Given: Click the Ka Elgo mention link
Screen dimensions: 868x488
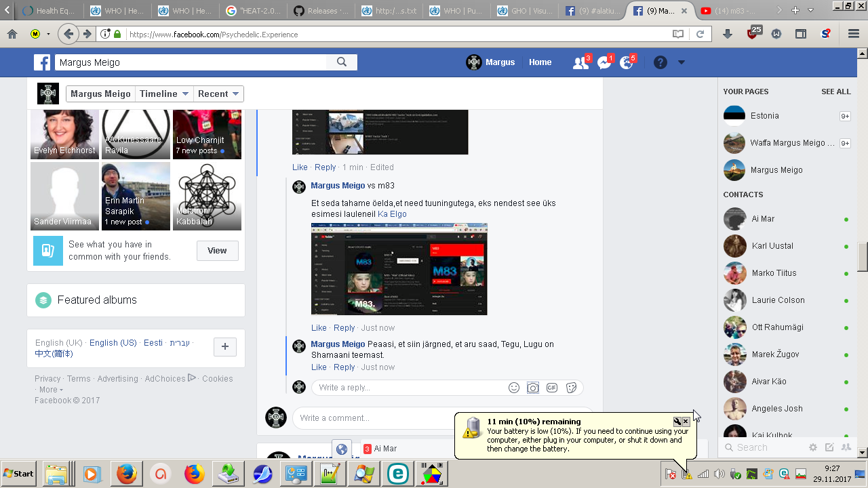Looking at the screenshot, I should click(392, 214).
